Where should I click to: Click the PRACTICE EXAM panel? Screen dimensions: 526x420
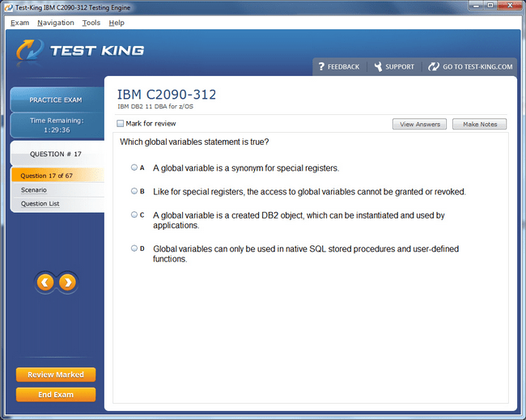57,100
